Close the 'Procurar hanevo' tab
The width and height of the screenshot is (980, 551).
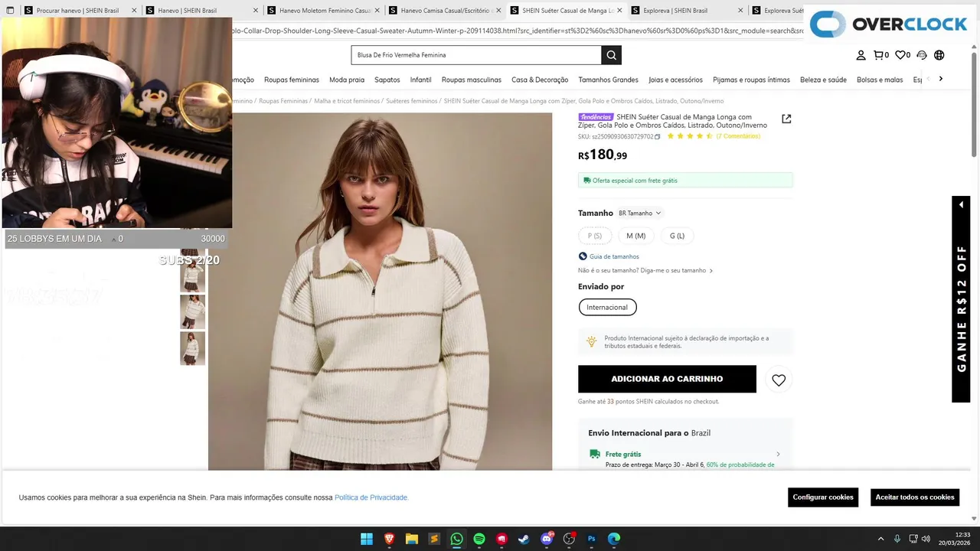(x=134, y=11)
